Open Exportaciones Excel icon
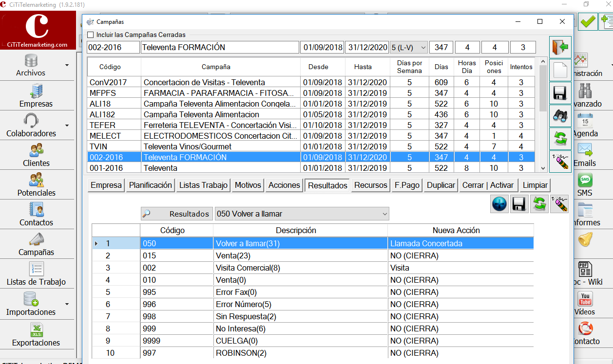The width and height of the screenshot is (613, 364). [37, 334]
